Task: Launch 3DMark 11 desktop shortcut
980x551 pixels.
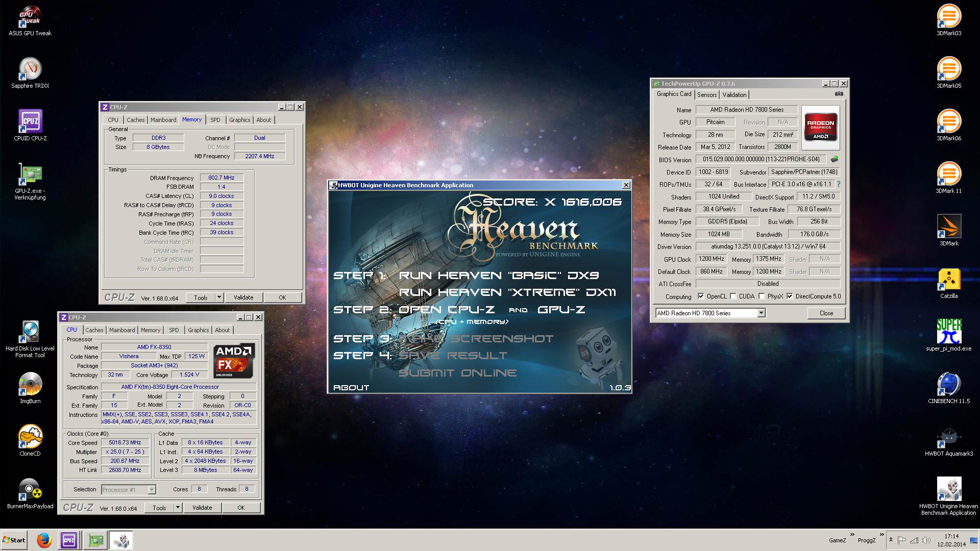Action: point(949,178)
